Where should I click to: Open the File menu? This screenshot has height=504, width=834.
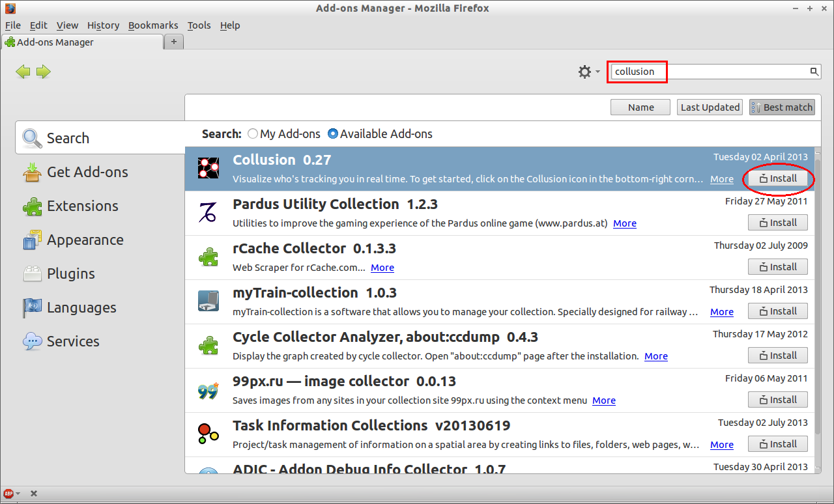tap(13, 25)
